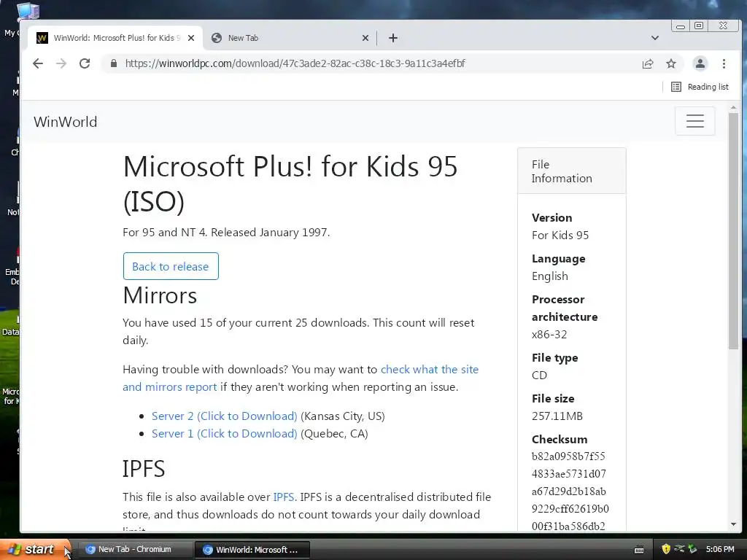
Task: Click the browser forward arrow
Action: (61, 63)
